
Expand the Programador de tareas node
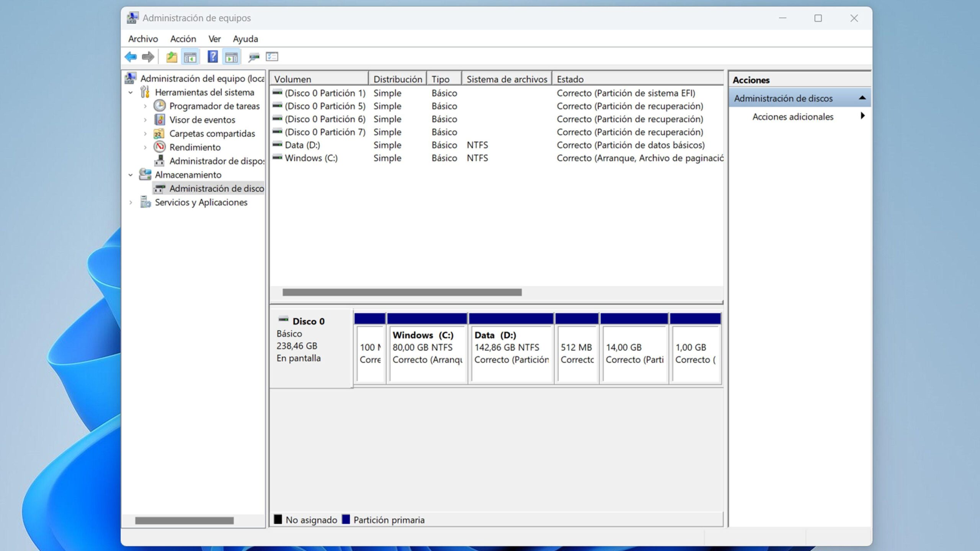click(x=145, y=106)
